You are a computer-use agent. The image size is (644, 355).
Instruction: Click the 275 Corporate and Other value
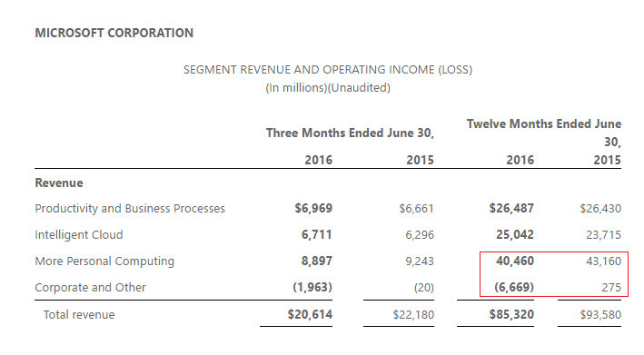611,287
